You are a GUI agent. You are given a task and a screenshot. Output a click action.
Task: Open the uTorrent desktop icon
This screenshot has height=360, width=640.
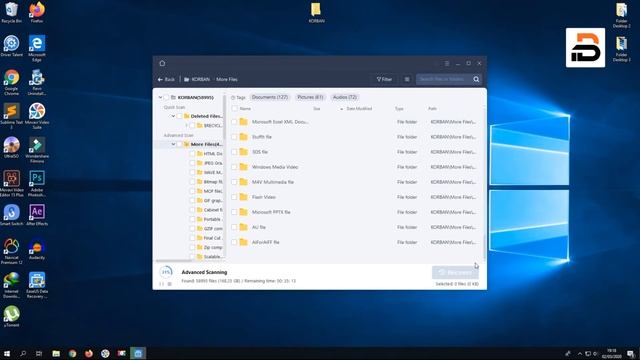click(11, 317)
